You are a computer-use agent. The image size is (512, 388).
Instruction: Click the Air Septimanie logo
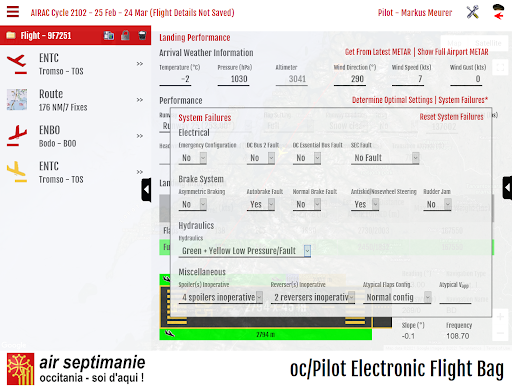(21, 369)
